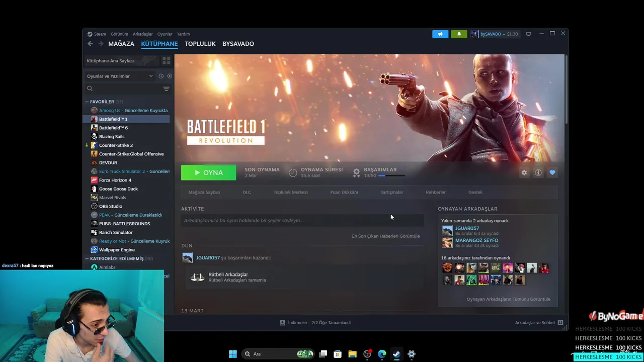Open OBS Studio from taskbar
The height and width of the screenshot is (362, 644).
tap(367, 354)
